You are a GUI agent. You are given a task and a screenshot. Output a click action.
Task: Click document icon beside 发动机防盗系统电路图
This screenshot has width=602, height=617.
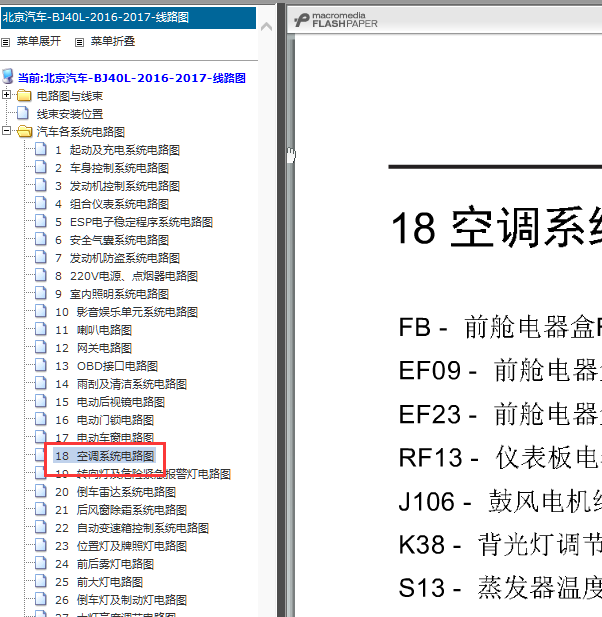[41, 257]
